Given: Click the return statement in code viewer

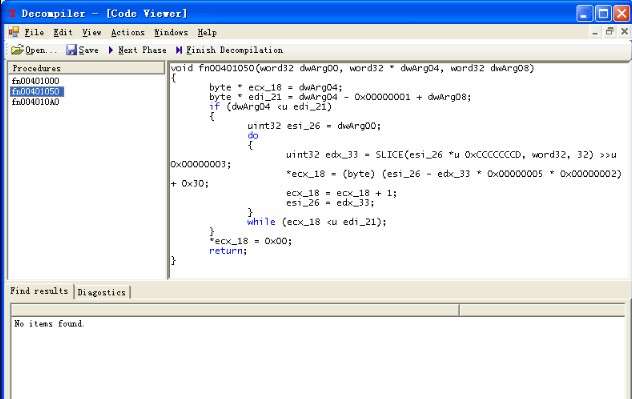Looking at the screenshot, I should pyautogui.click(x=228, y=251).
